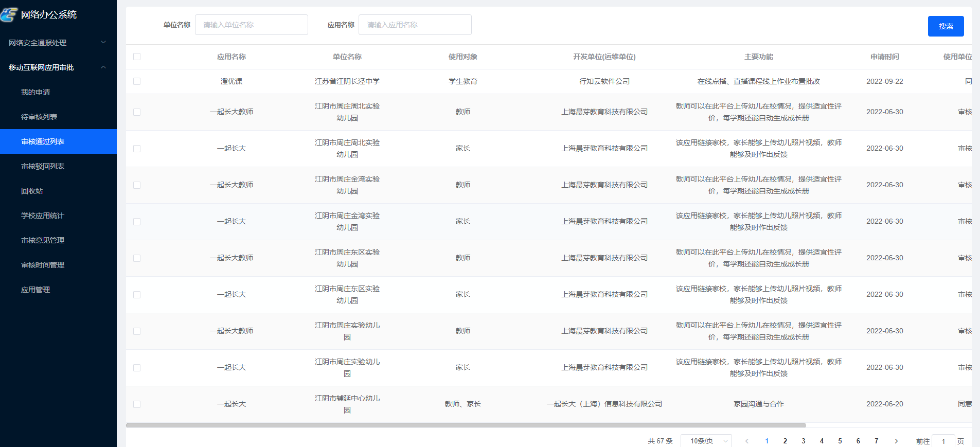Click the 网络办公系统 logo icon

(x=9, y=14)
